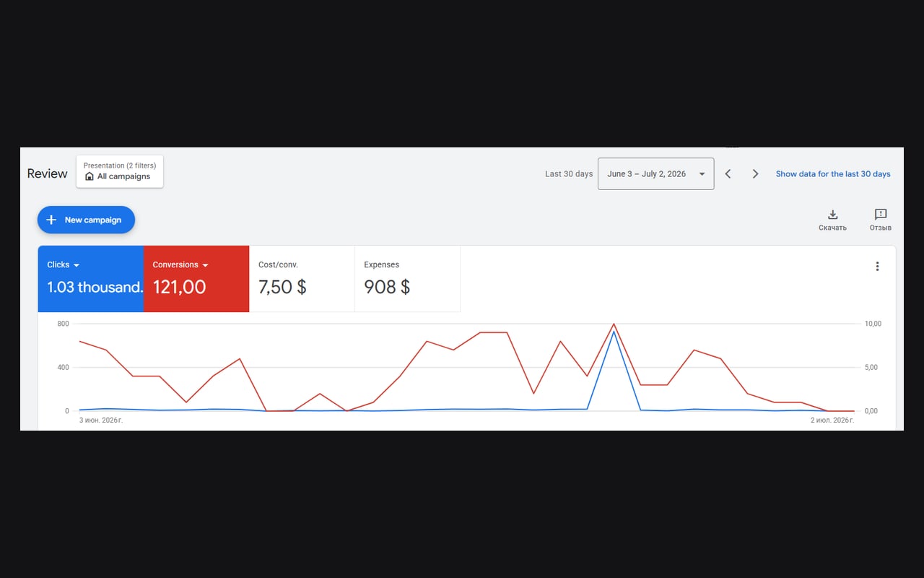Open Presentation filters All campaigns selector
The image size is (924, 578).
click(x=120, y=171)
